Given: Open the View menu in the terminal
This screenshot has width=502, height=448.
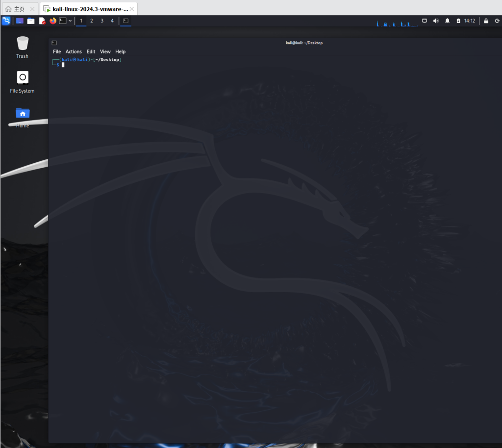Looking at the screenshot, I should point(105,51).
